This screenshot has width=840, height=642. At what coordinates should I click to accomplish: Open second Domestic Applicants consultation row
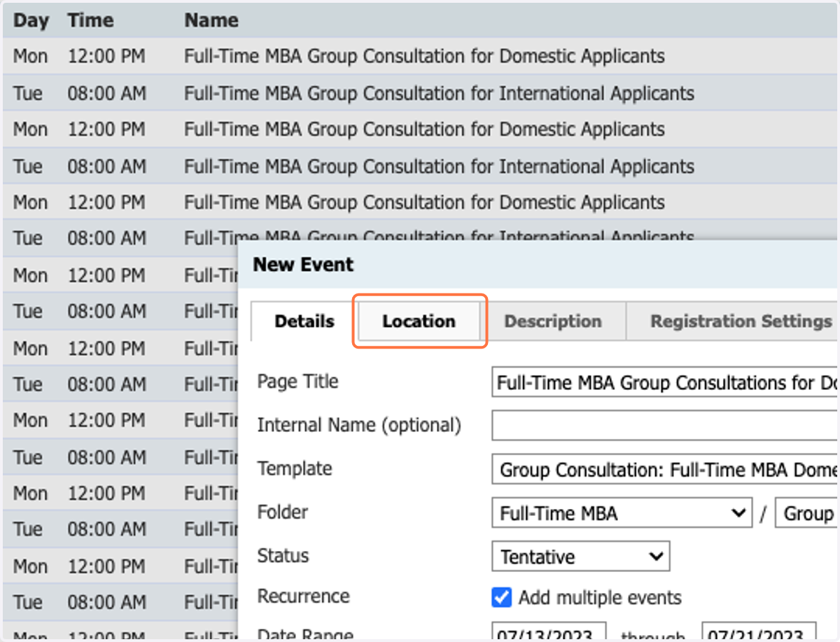click(x=420, y=129)
